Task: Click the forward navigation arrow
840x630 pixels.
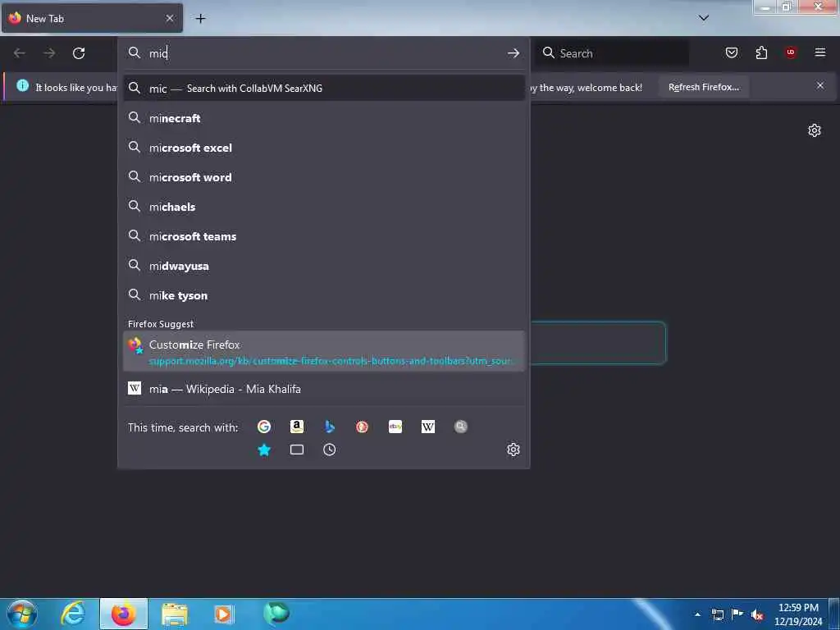Action: tap(49, 53)
